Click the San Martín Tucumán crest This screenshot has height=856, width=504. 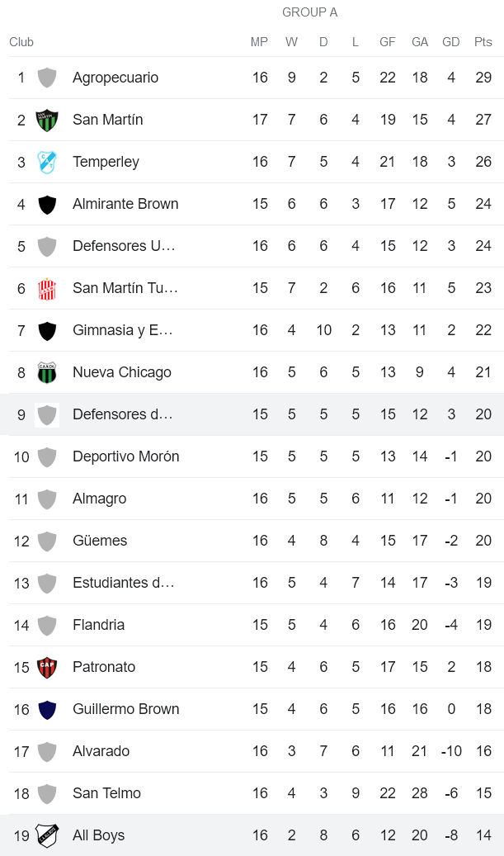[47, 287]
